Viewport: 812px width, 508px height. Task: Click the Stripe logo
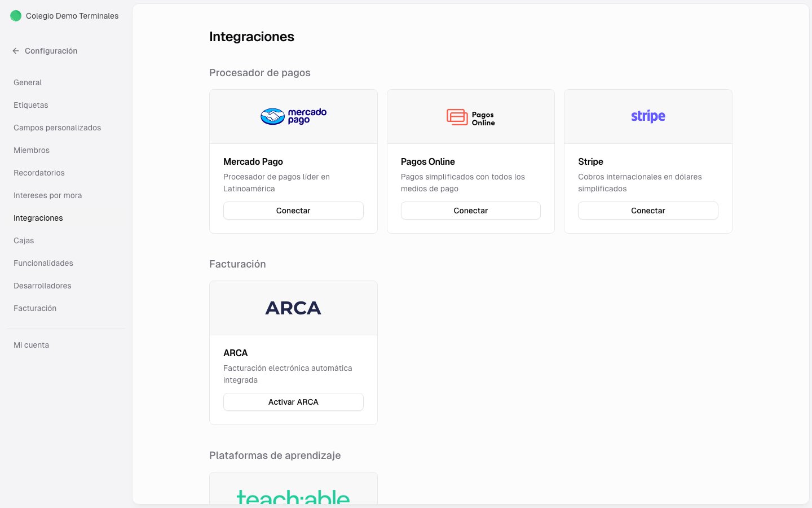point(648,116)
